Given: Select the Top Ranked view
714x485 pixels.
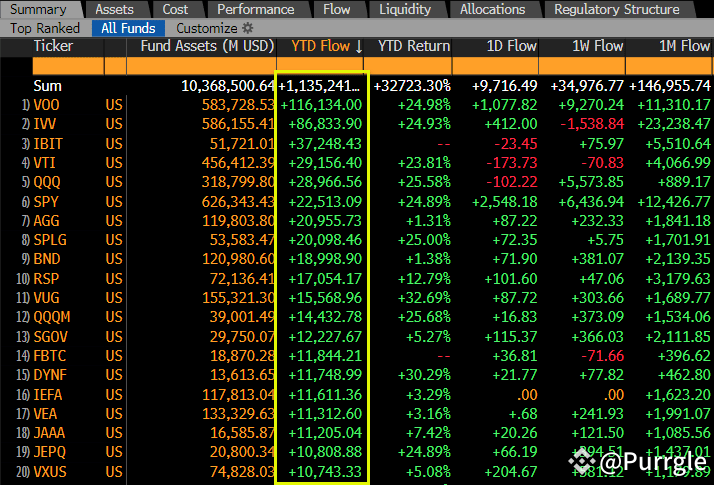Looking at the screenshot, I should [45, 28].
